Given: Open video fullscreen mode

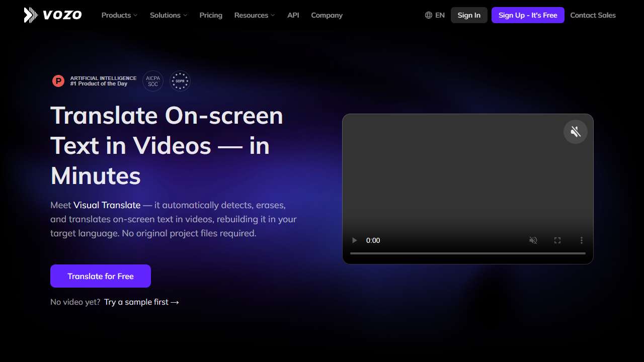Looking at the screenshot, I should click(557, 240).
